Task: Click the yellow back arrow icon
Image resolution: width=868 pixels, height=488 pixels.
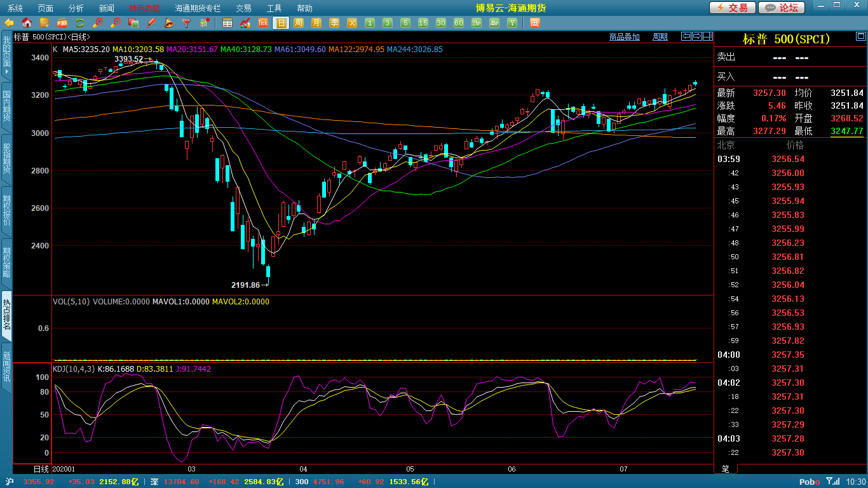Action: (x=9, y=23)
